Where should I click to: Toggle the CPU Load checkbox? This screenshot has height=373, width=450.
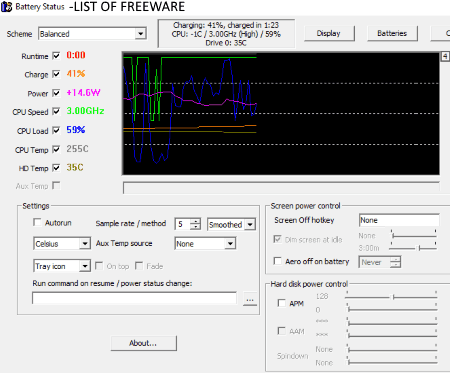[x=56, y=130]
